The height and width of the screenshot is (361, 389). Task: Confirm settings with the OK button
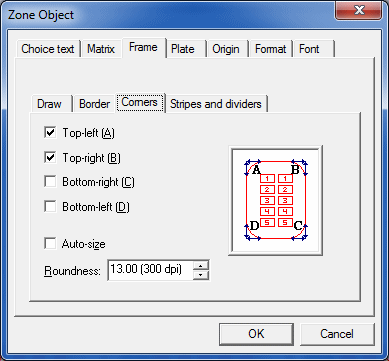tap(256, 334)
